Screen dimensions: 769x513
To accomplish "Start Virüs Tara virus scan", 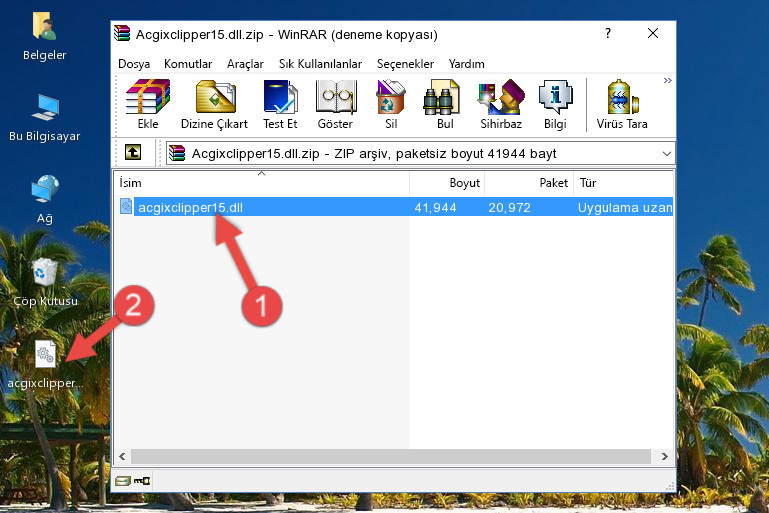I will coord(622,104).
